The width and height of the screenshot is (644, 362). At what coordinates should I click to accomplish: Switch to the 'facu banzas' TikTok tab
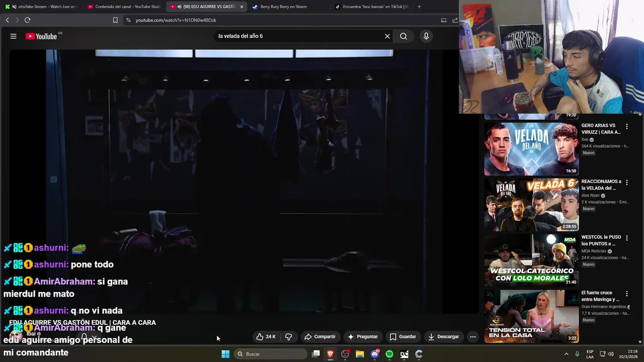pyautogui.click(x=372, y=7)
